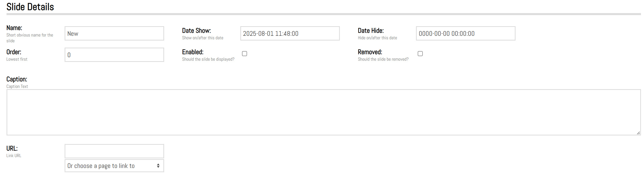Click the 'Name:' field label

14,28
